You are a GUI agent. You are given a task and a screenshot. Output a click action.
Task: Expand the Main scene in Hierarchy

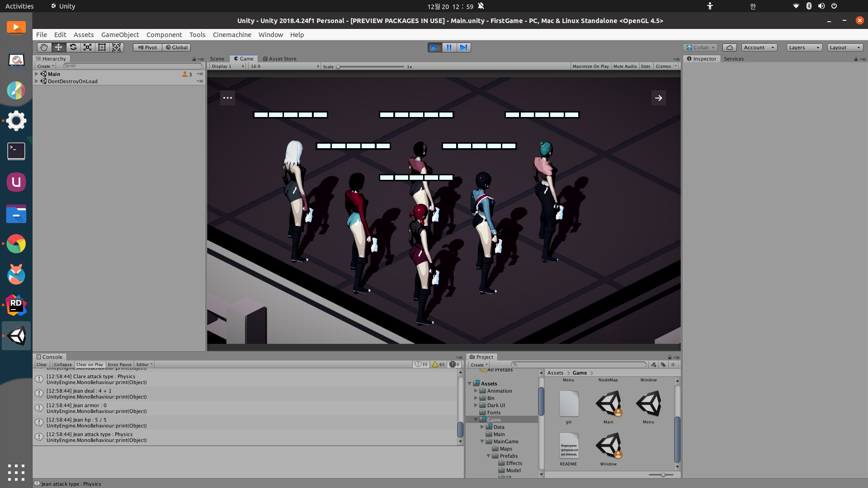click(x=37, y=74)
